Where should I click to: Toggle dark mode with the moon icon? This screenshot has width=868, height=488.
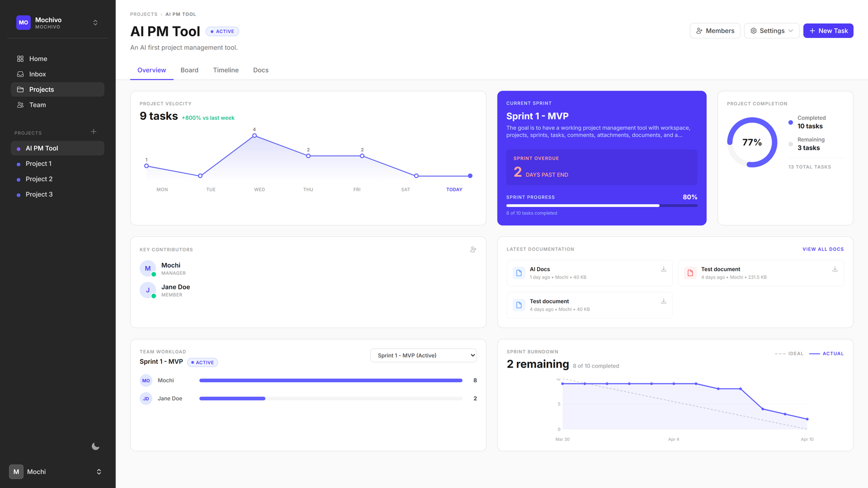point(95,446)
